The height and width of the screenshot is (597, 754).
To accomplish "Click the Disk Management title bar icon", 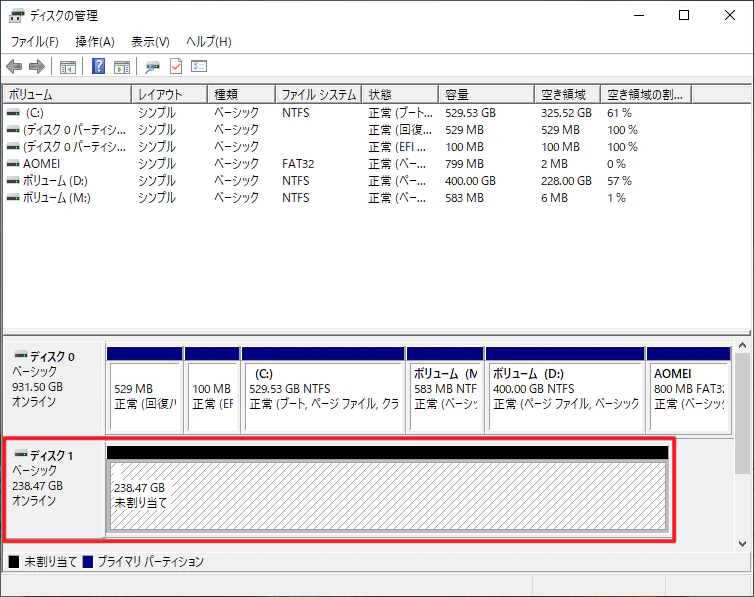I will tap(16, 16).
